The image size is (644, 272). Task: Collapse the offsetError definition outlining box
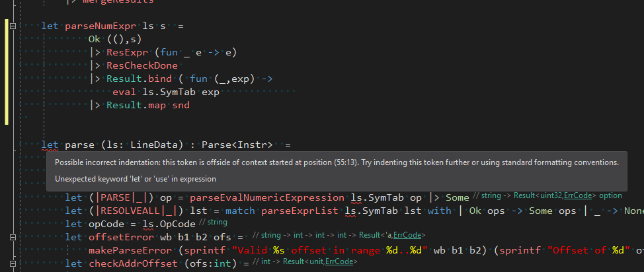13,237
